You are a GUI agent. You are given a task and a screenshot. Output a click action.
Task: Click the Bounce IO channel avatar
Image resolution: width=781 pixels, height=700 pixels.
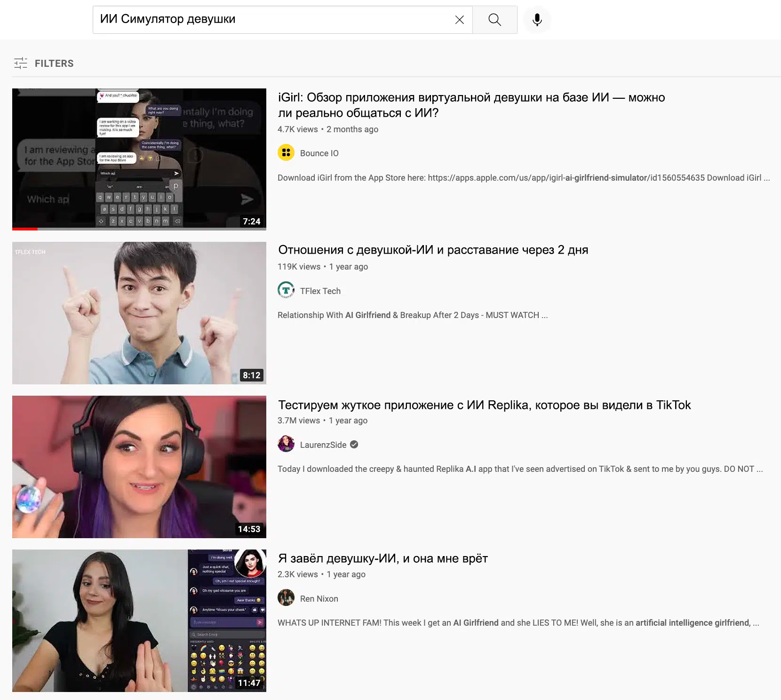286,153
